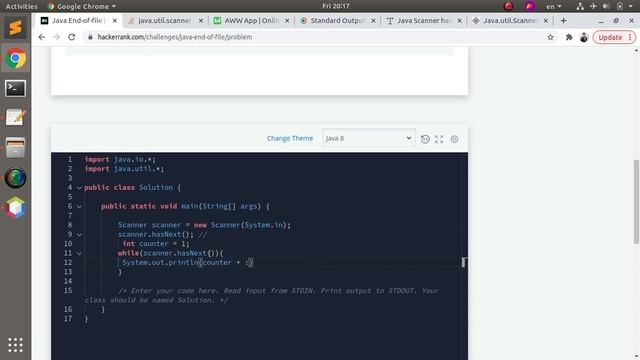
Task: Open the pink app indicator in top bar
Action: coord(530,6)
